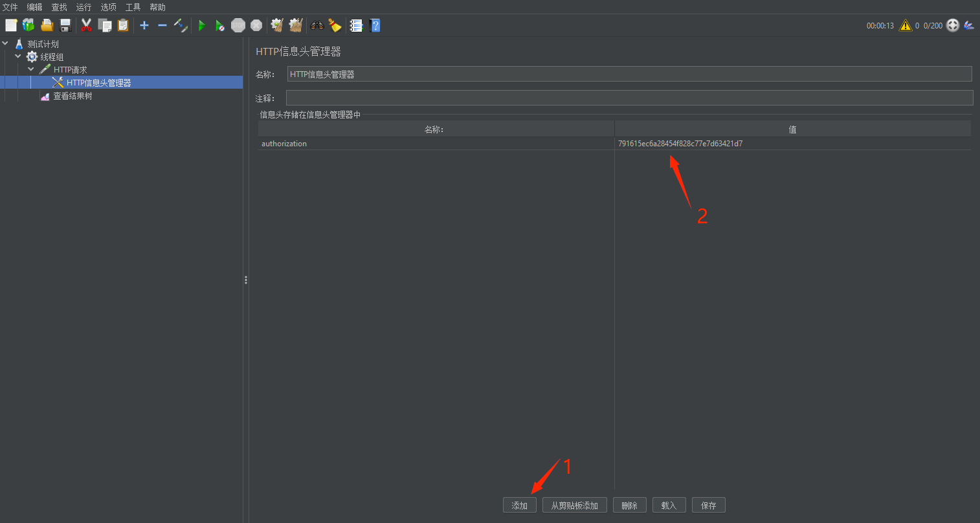Clear all results with double-gear broom icon

(x=296, y=25)
